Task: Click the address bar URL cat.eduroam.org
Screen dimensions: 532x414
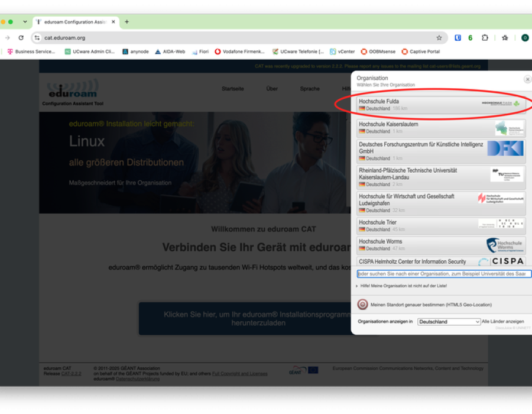Action: 65,38
